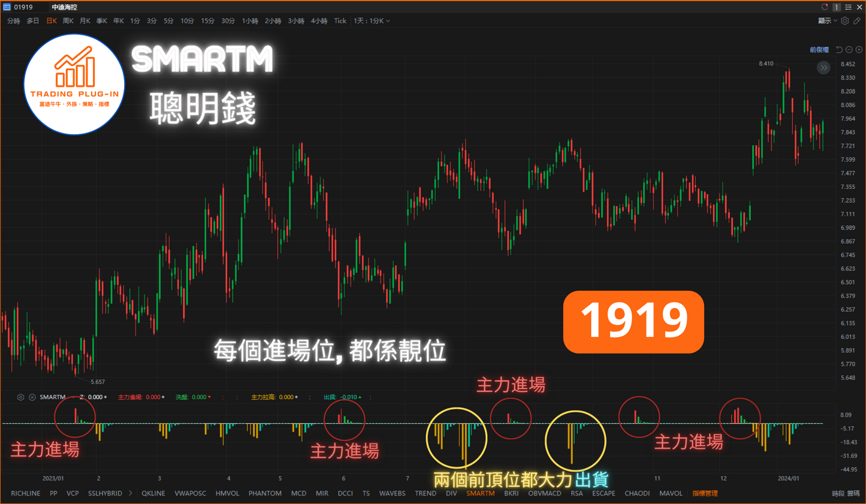Toggle the MAVOL indicator on
Viewport: 866px width, 504px height.
[x=671, y=493]
